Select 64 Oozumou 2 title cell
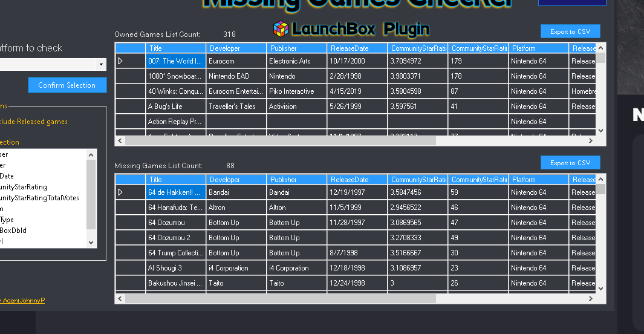The width and height of the screenshot is (644, 334). [x=175, y=238]
